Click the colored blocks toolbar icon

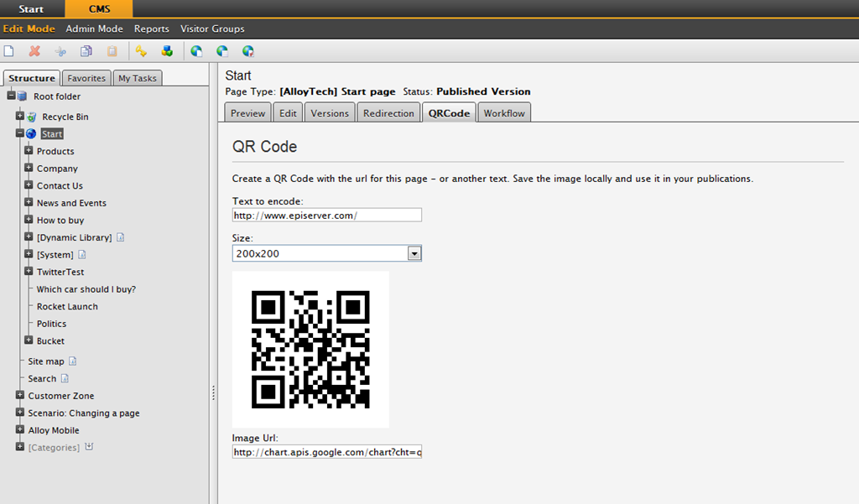click(x=167, y=51)
